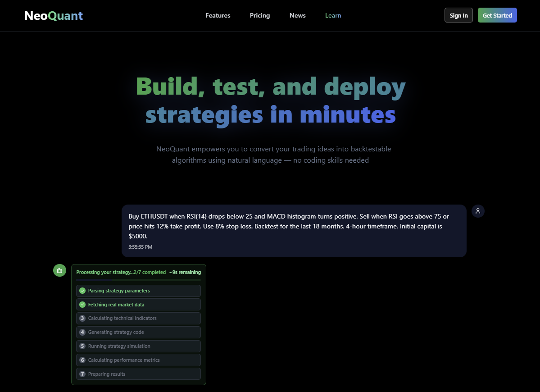Screen dimensions: 540x392
Task: Click the user avatar icon beside the message
Action: click(x=478, y=211)
